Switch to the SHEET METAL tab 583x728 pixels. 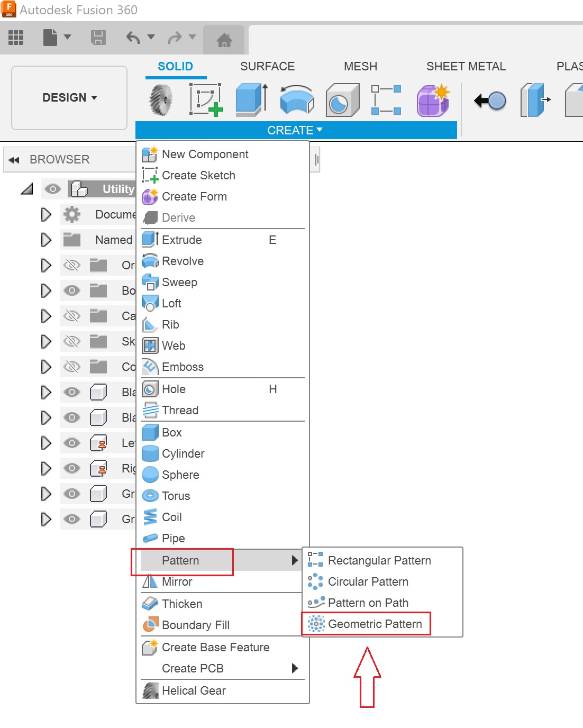pyautogui.click(x=466, y=66)
